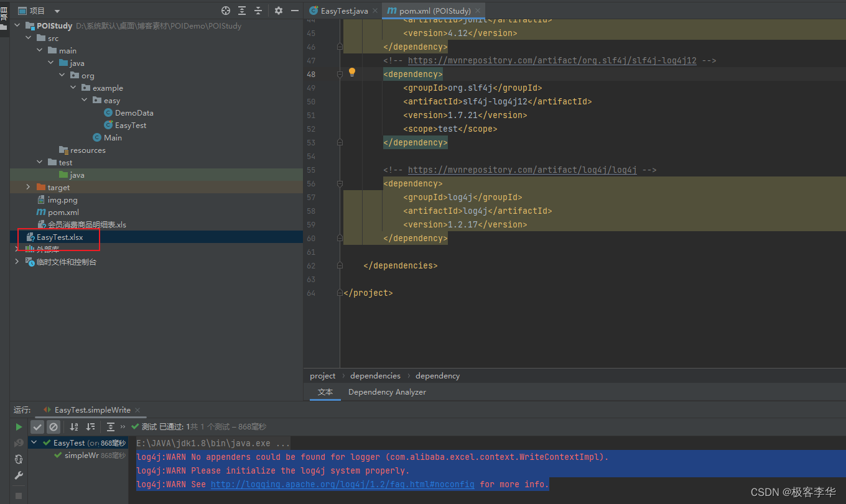Rerun the test with green play button
This screenshot has width=846, height=504.
tap(19, 427)
